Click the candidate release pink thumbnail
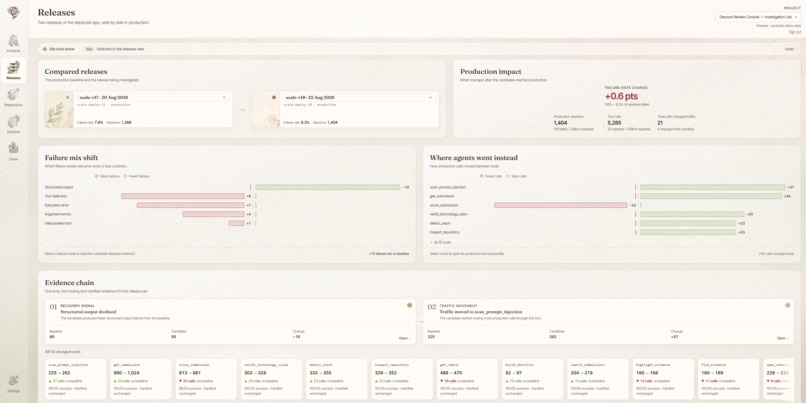Screen dimensions: 806x403 coord(265,109)
